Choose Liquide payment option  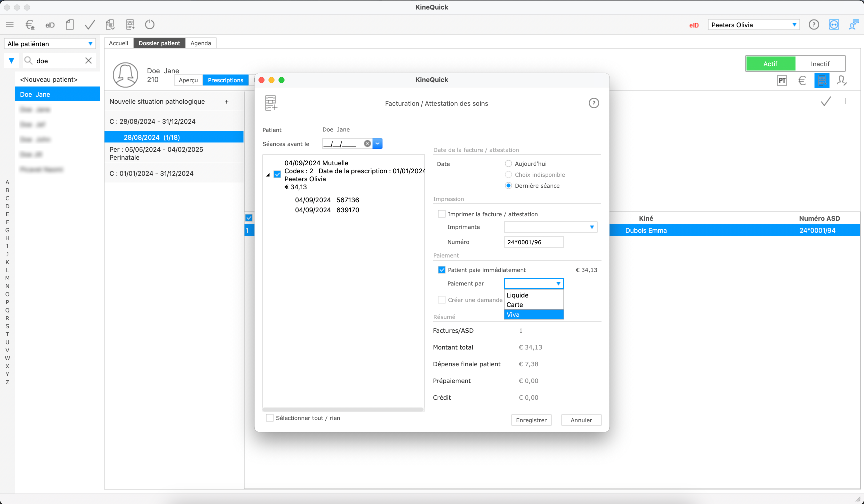coord(533,295)
